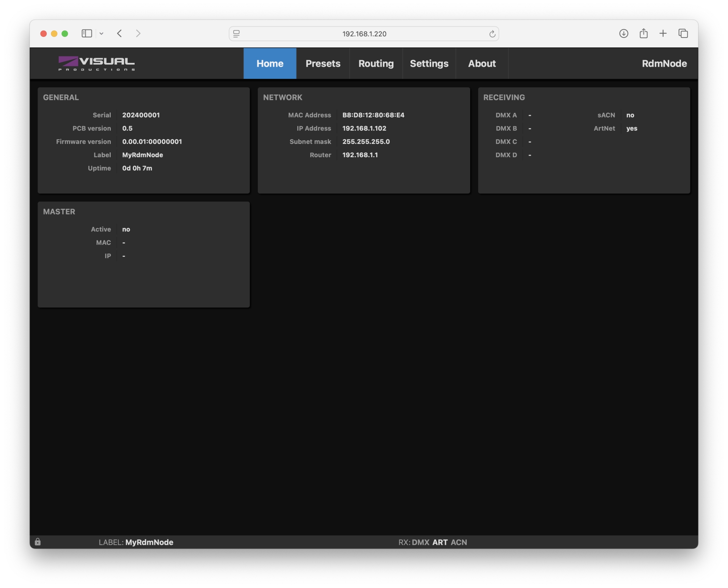Click the Firmware version label
The width and height of the screenshot is (728, 588).
tap(83, 141)
